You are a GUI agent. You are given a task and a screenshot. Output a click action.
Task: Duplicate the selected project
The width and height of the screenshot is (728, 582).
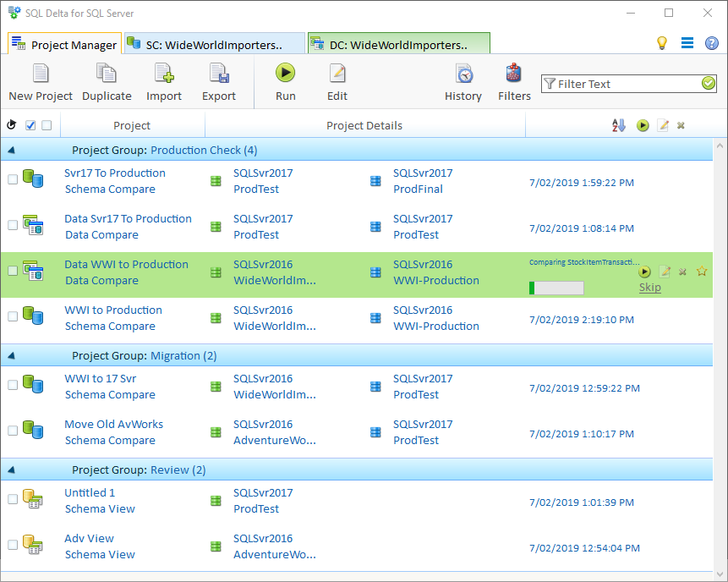coord(107,83)
